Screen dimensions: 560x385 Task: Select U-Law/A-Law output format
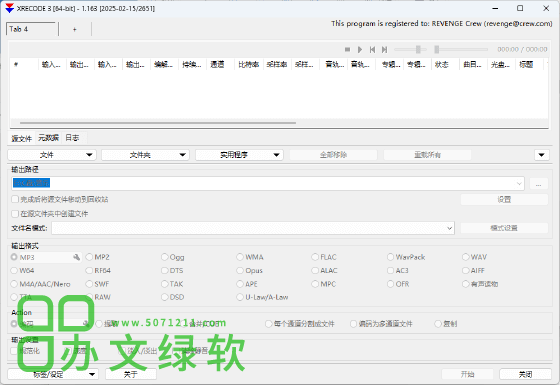tap(262, 297)
